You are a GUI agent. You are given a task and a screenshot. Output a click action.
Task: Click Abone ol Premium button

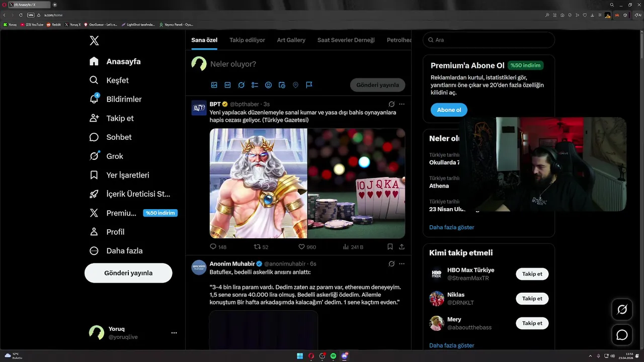[449, 110]
